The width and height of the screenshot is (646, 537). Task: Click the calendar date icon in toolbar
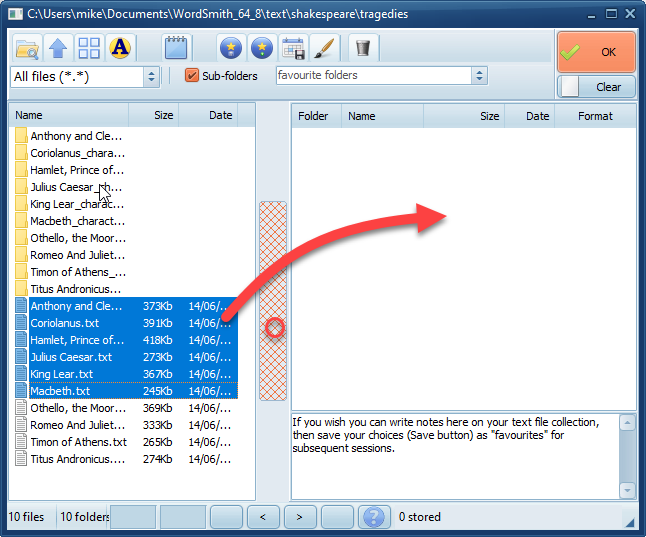[293, 48]
